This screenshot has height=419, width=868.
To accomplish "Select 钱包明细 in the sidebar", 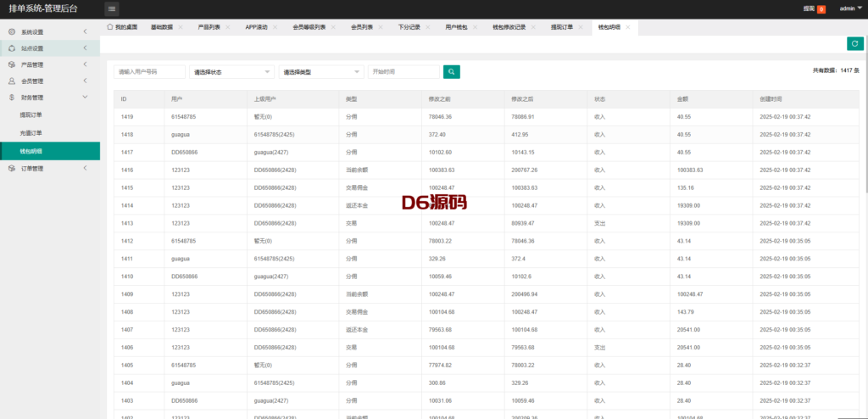I will pos(50,151).
